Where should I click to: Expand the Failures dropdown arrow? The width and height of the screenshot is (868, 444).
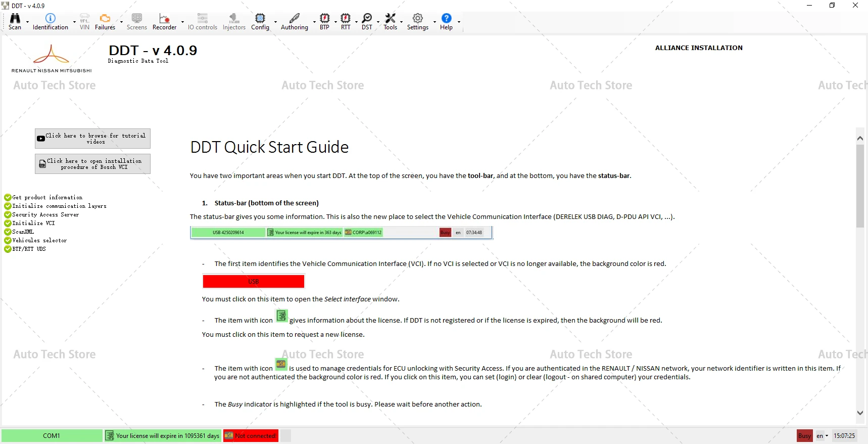tap(121, 22)
